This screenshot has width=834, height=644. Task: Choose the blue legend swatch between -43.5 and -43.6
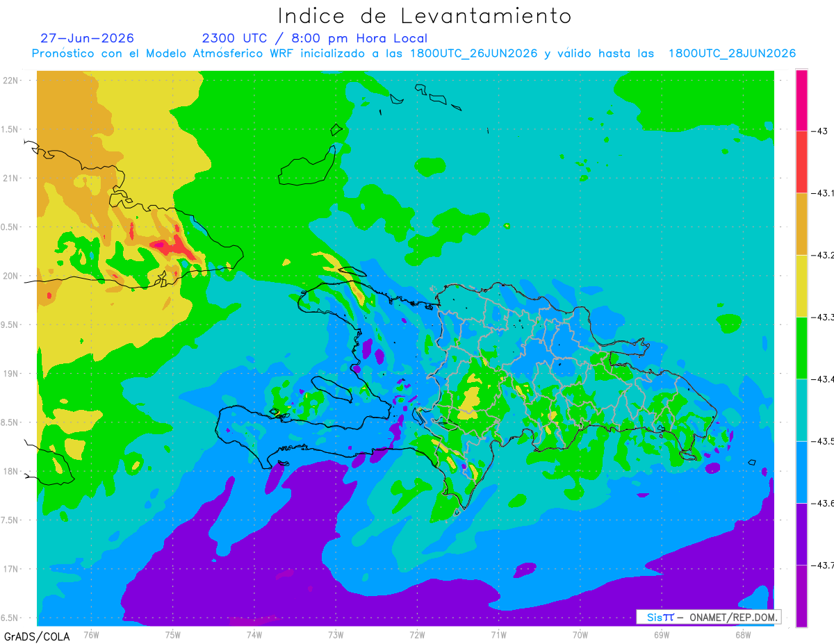(801, 472)
